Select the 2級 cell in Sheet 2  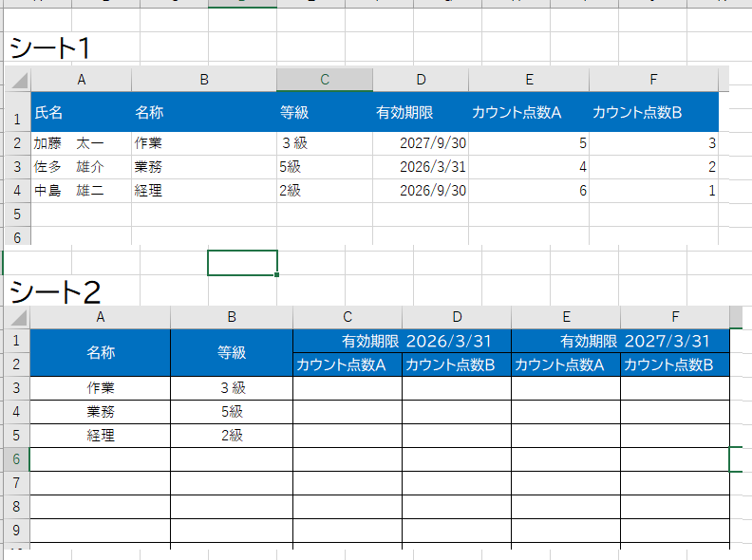click(x=232, y=436)
